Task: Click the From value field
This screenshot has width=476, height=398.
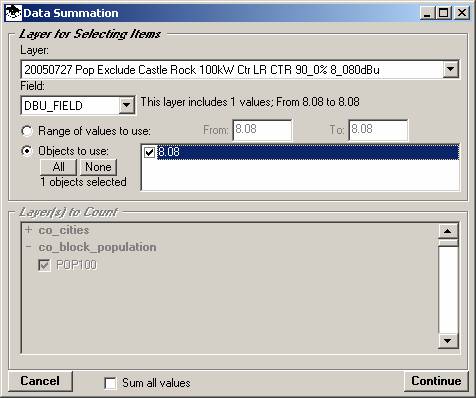Action: point(262,130)
